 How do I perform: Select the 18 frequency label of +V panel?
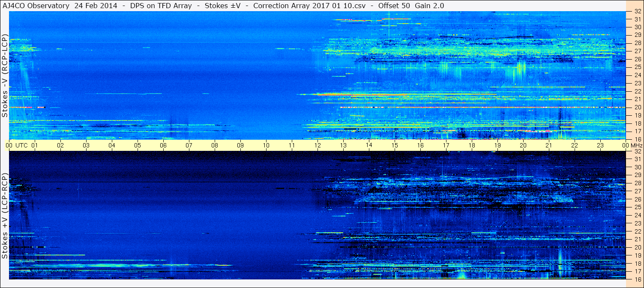coord(638,264)
